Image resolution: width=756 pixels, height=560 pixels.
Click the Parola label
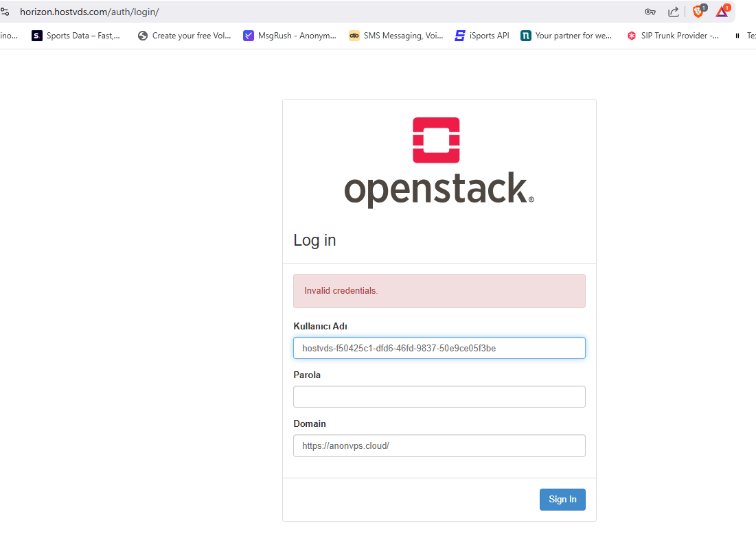pos(307,375)
